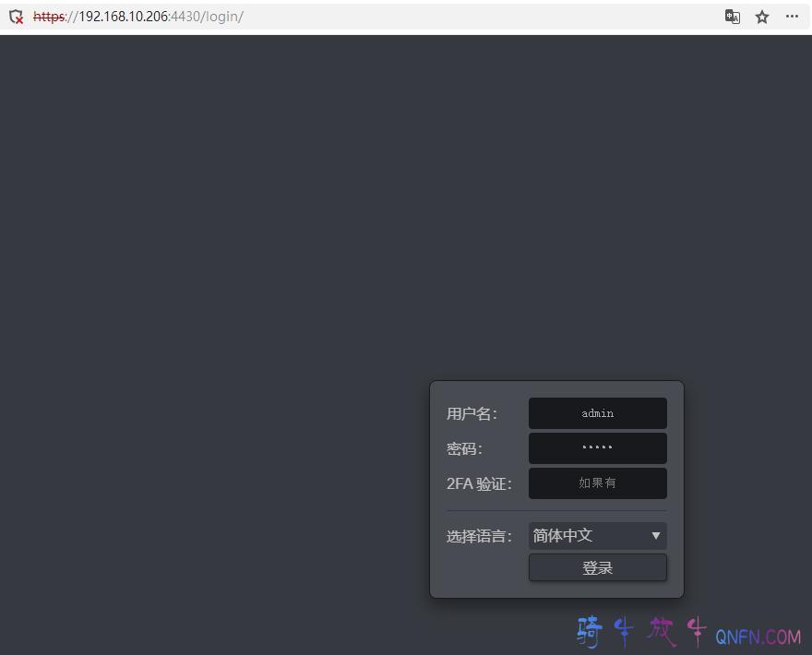Focus the username field containing admin
The width and height of the screenshot is (812, 655).
[597, 413]
